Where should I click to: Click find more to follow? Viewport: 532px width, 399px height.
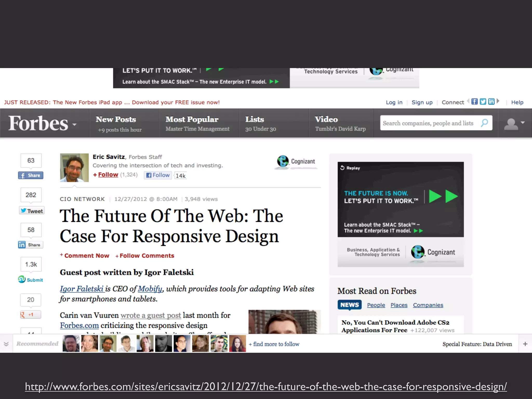(x=274, y=344)
